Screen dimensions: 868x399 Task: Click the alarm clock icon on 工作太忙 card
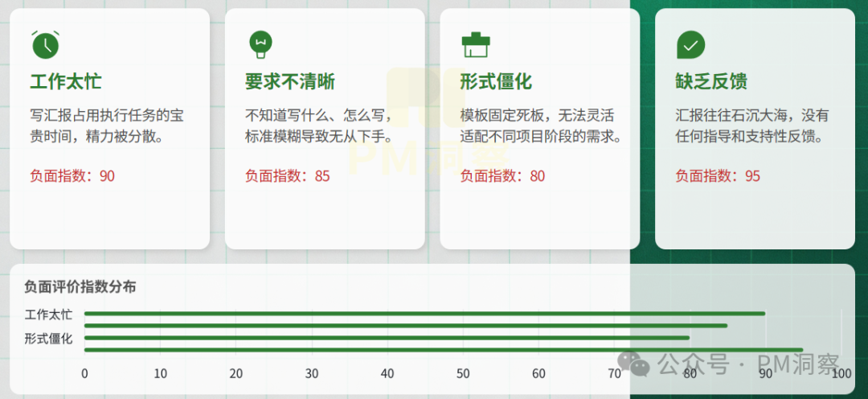[45, 44]
